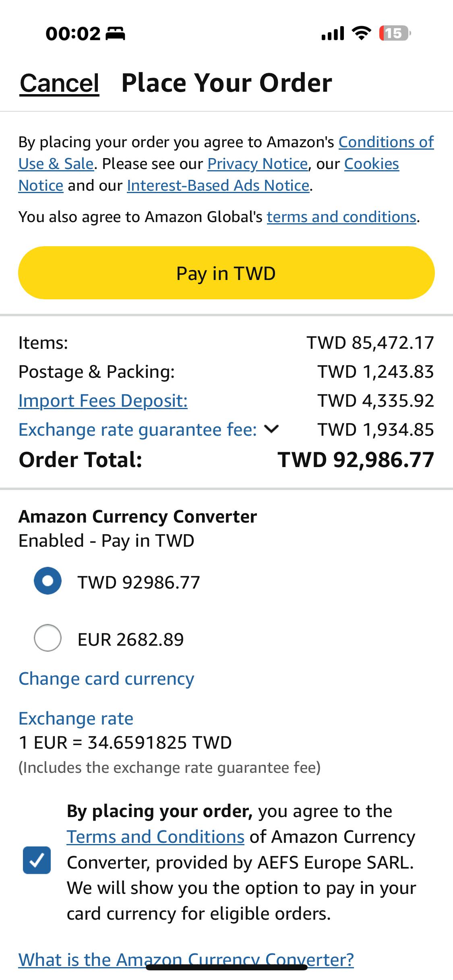Open What is the Amazon Currency Converter

pos(186,959)
